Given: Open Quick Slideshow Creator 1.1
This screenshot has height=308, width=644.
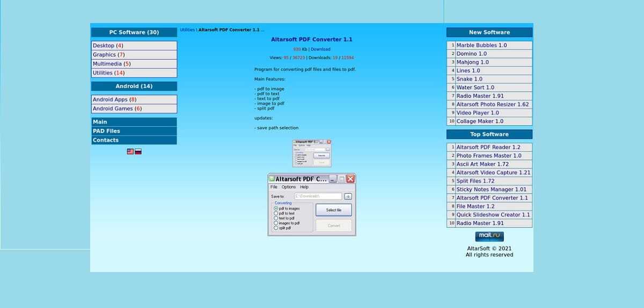Looking at the screenshot, I should pyautogui.click(x=494, y=215).
